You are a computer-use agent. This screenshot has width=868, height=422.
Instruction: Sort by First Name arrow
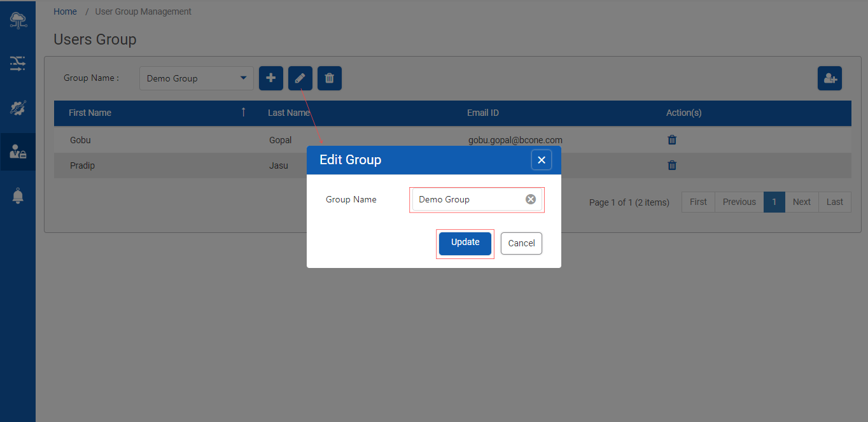[x=243, y=113]
